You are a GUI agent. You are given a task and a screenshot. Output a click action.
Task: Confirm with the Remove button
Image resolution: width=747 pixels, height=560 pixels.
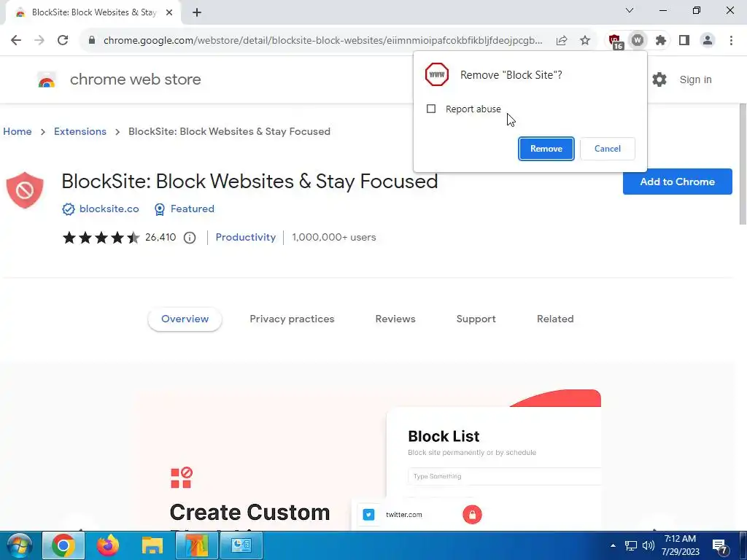pyautogui.click(x=546, y=149)
